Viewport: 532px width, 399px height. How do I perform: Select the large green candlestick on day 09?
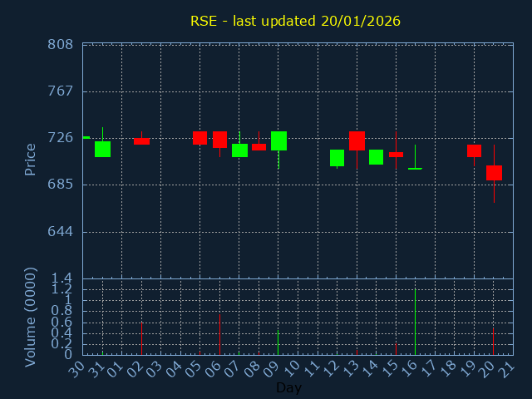coord(278,140)
